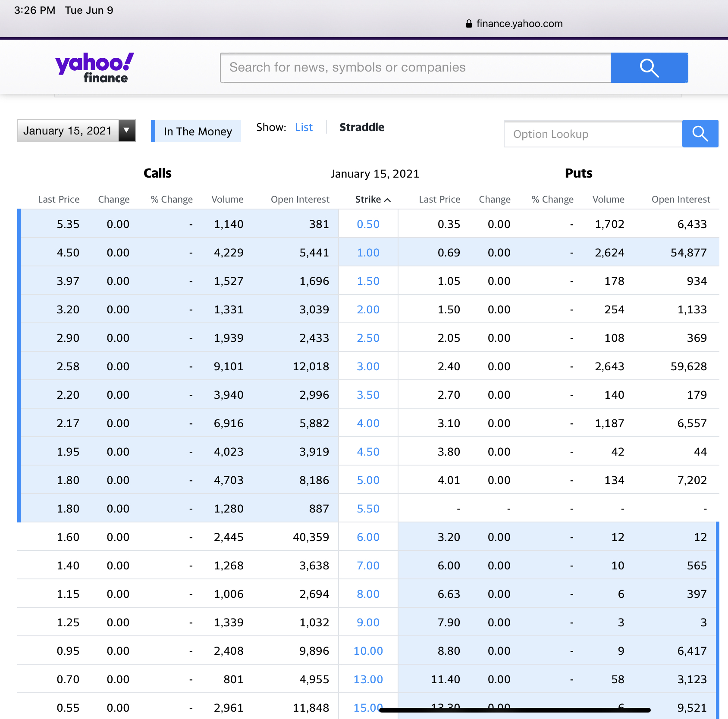Viewport: 728px width, 719px height.
Task: Click the Yahoo Finance logo
Action: point(94,68)
